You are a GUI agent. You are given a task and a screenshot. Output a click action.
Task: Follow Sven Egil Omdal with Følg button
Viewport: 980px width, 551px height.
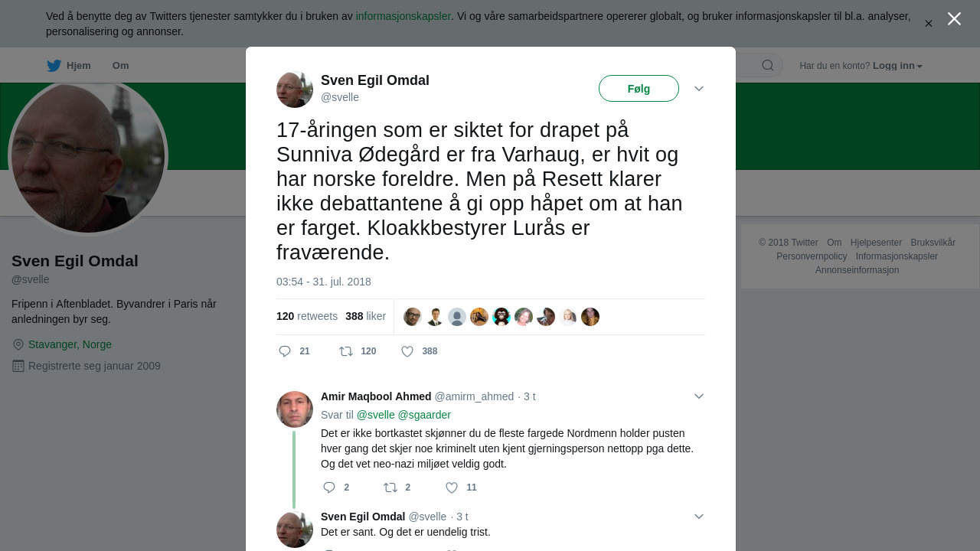pyautogui.click(x=639, y=89)
